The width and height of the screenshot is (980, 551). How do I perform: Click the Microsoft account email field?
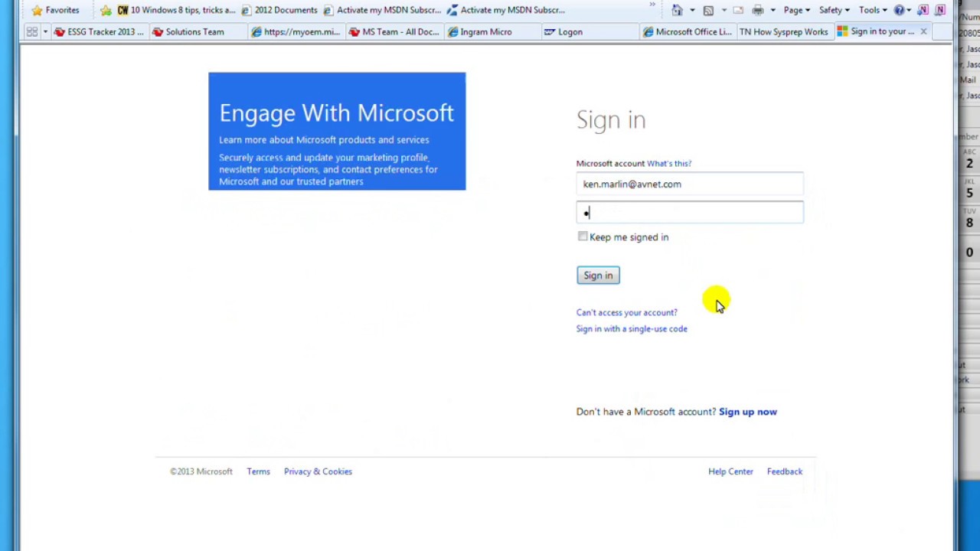[690, 184]
